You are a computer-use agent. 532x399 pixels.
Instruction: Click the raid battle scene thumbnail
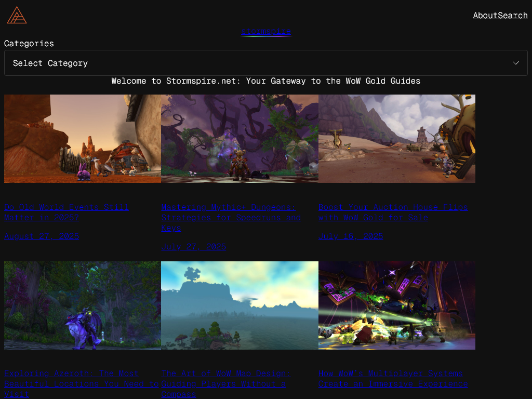click(x=396, y=305)
